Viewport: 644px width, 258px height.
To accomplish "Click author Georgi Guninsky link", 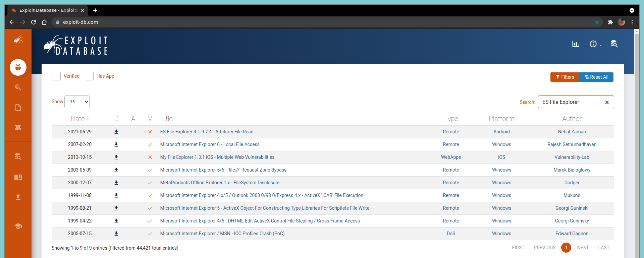I will pyautogui.click(x=572, y=221).
